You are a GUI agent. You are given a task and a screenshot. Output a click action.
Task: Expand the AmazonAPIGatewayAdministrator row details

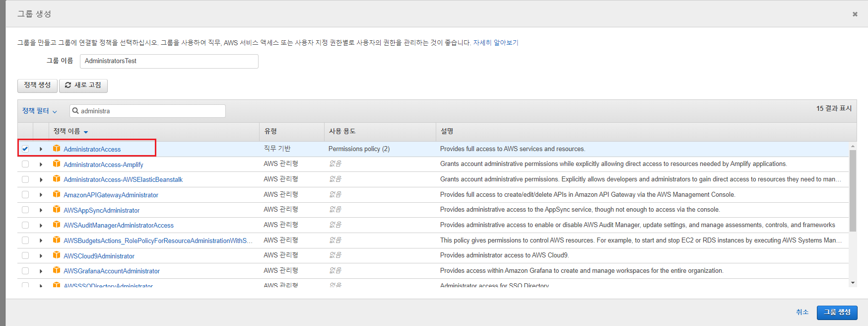click(41, 195)
